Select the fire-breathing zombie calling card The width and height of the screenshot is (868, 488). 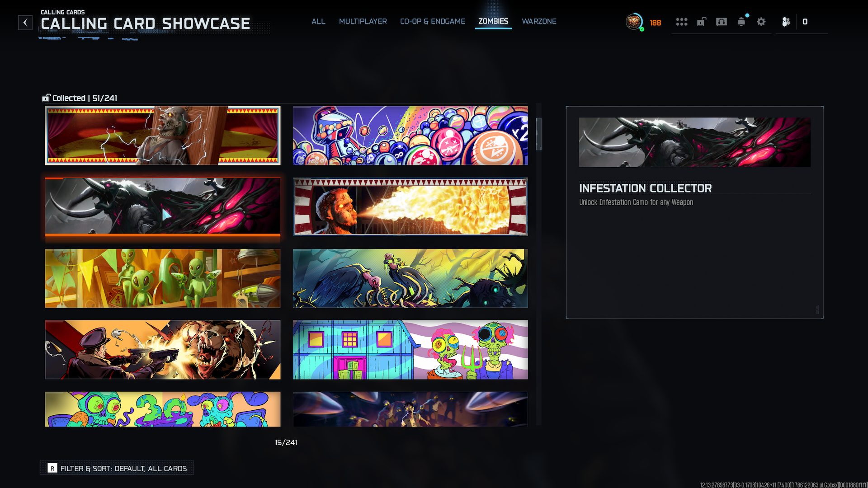pos(410,207)
